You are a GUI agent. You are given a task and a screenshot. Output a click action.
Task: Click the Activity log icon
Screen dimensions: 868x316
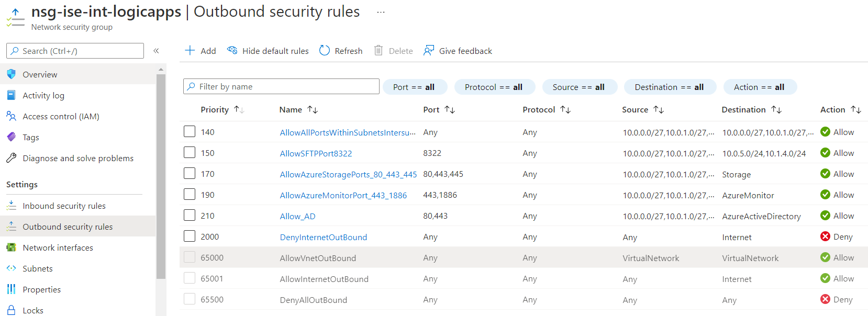tap(11, 95)
